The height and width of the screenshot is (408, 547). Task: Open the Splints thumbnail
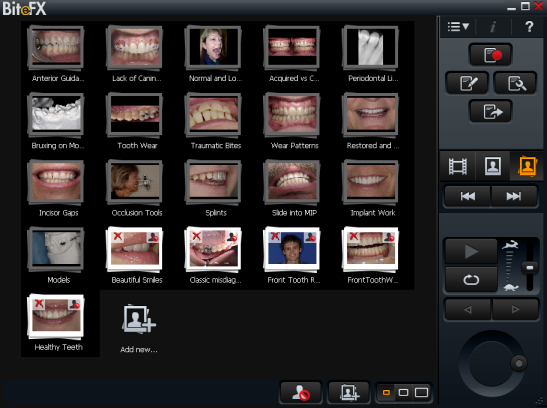[x=213, y=182]
